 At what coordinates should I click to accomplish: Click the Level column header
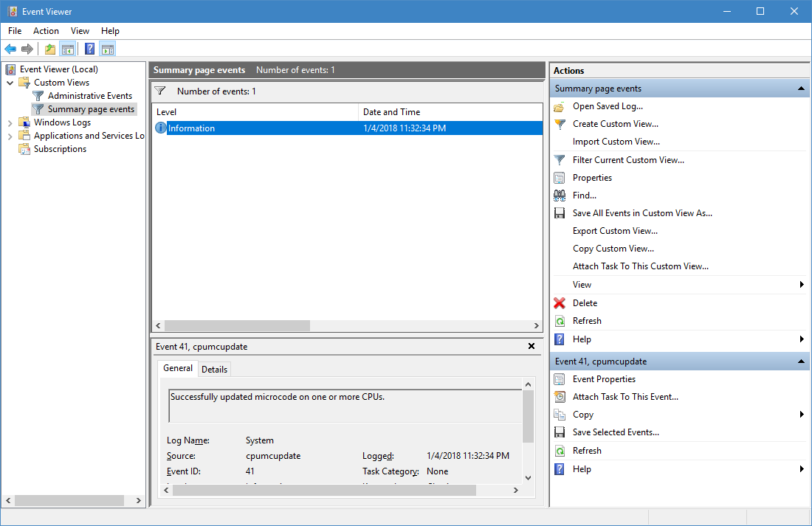255,112
